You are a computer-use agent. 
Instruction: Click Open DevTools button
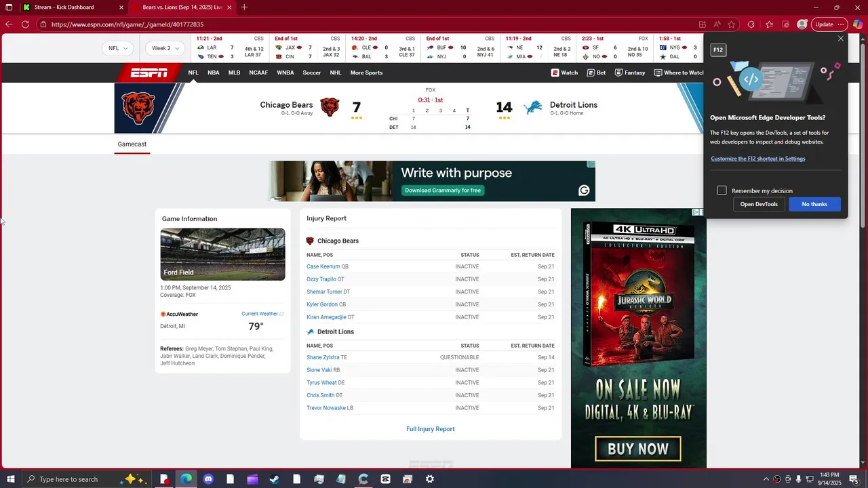click(759, 204)
